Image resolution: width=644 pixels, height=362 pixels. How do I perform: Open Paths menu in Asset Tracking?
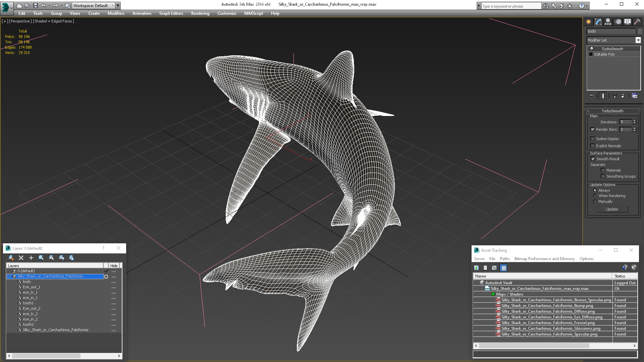point(504,259)
